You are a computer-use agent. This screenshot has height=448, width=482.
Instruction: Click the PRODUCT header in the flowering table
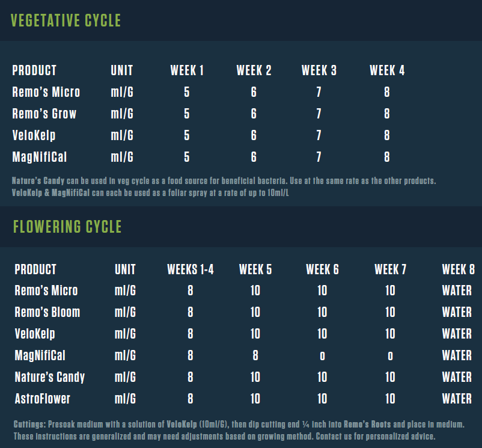(35, 269)
